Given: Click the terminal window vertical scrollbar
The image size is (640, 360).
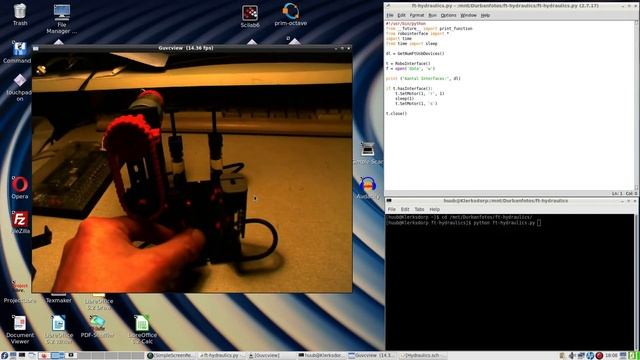Looking at the screenshot, I should [637, 282].
